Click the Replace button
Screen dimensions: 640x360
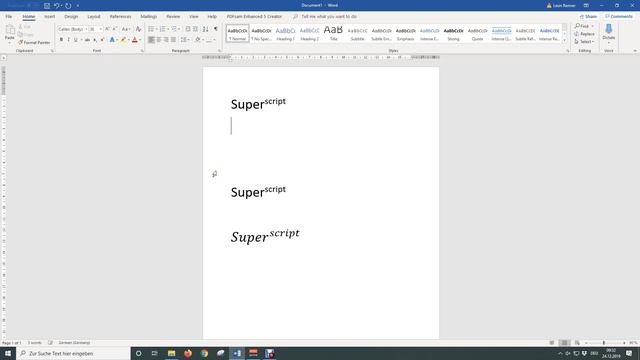(584, 34)
